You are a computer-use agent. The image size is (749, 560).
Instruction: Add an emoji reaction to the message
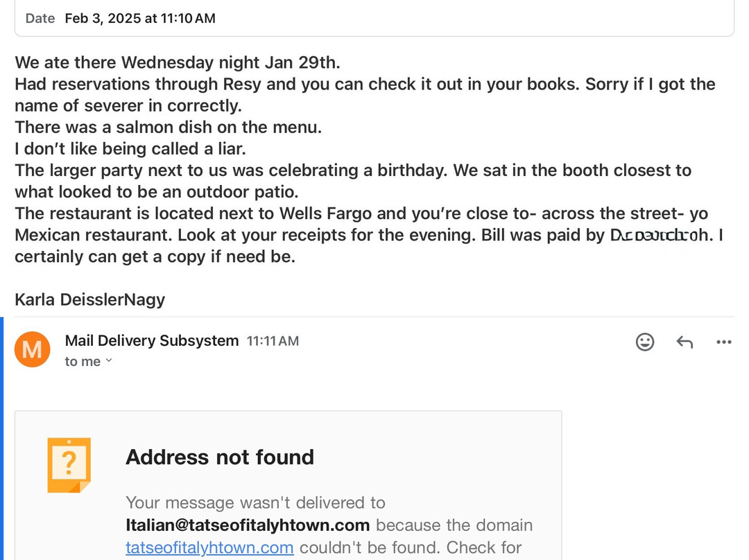(644, 342)
